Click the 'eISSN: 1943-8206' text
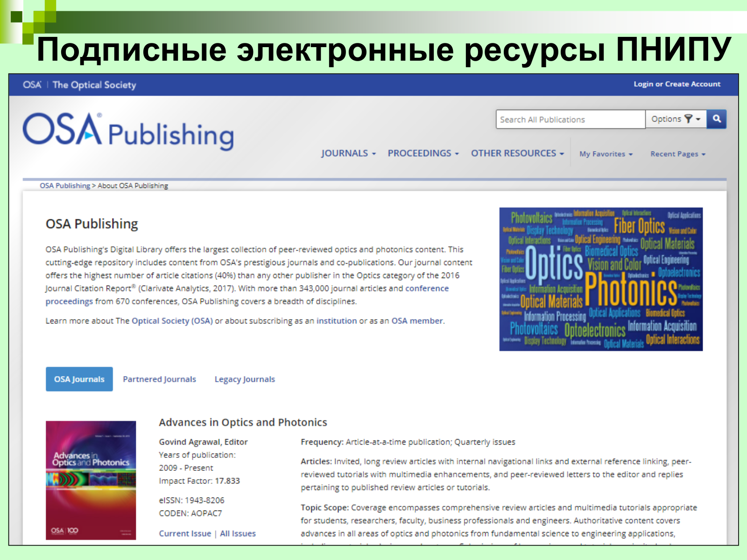747x560 pixels. [191, 500]
